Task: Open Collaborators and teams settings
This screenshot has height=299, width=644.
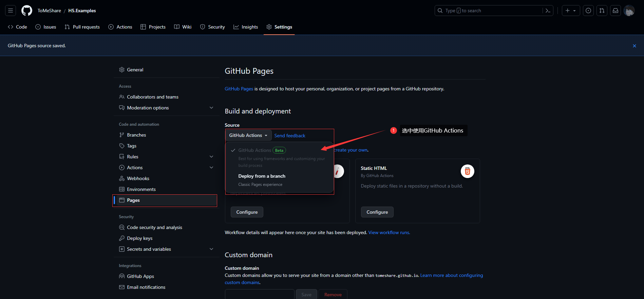Action: (x=166, y=97)
